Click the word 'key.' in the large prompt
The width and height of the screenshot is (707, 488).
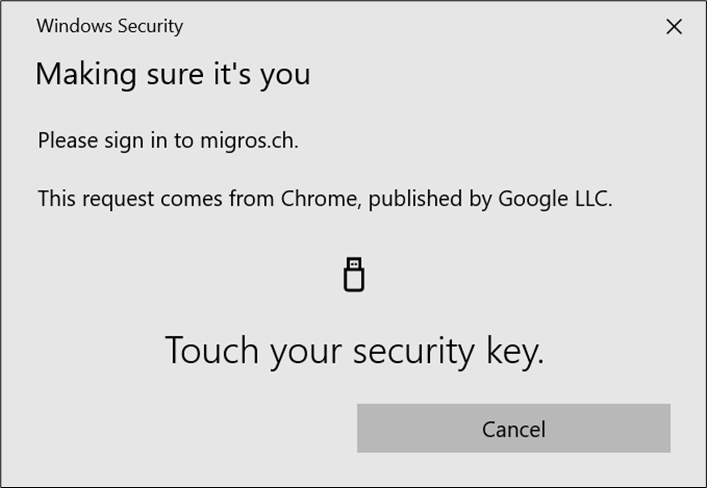pos(515,351)
